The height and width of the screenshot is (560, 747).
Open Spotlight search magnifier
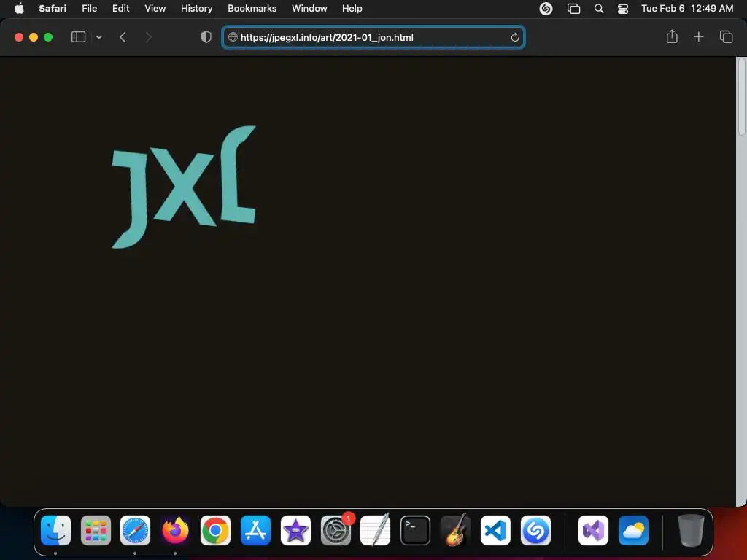tap(599, 9)
